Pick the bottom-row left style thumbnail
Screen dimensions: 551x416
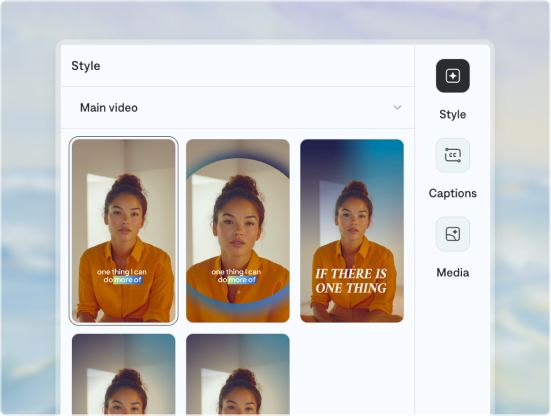point(124,375)
